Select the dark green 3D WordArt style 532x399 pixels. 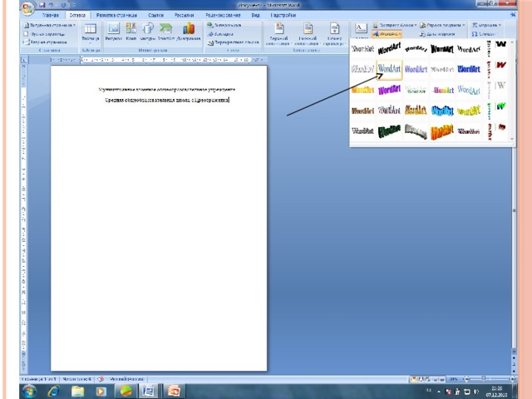coord(389,131)
